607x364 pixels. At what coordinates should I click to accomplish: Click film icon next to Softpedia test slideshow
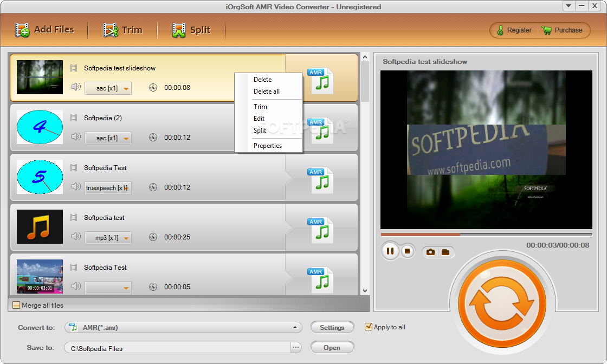74,68
